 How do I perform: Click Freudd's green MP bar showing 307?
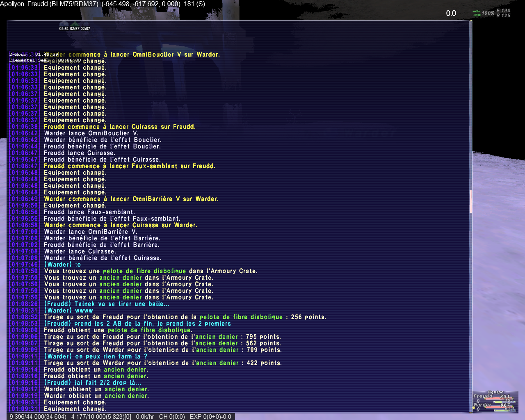pyautogui.click(x=505, y=402)
